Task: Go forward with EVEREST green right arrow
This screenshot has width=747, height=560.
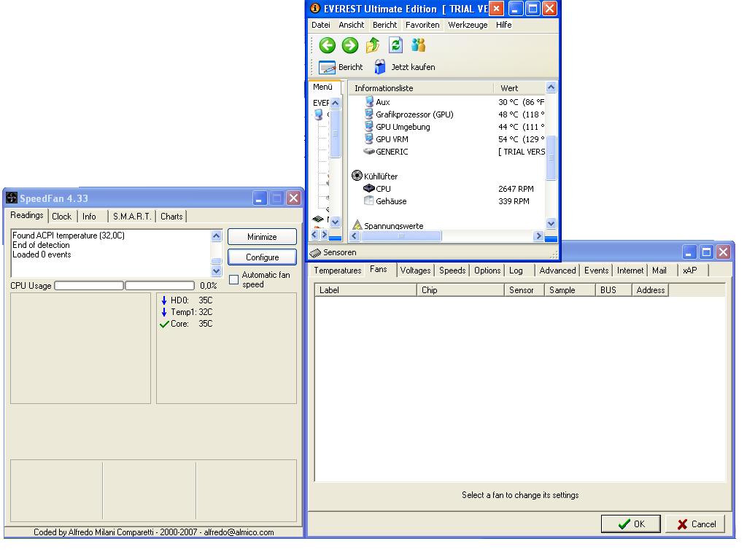Action: point(350,46)
